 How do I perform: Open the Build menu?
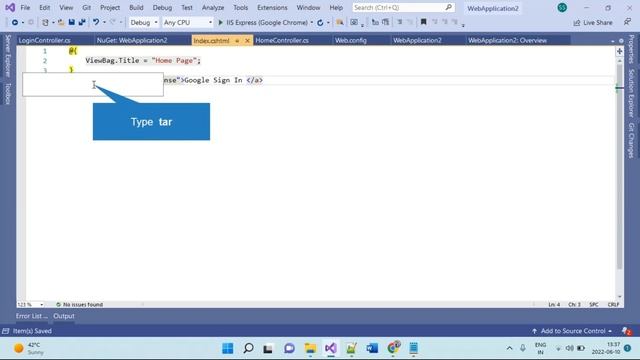[136, 7]
